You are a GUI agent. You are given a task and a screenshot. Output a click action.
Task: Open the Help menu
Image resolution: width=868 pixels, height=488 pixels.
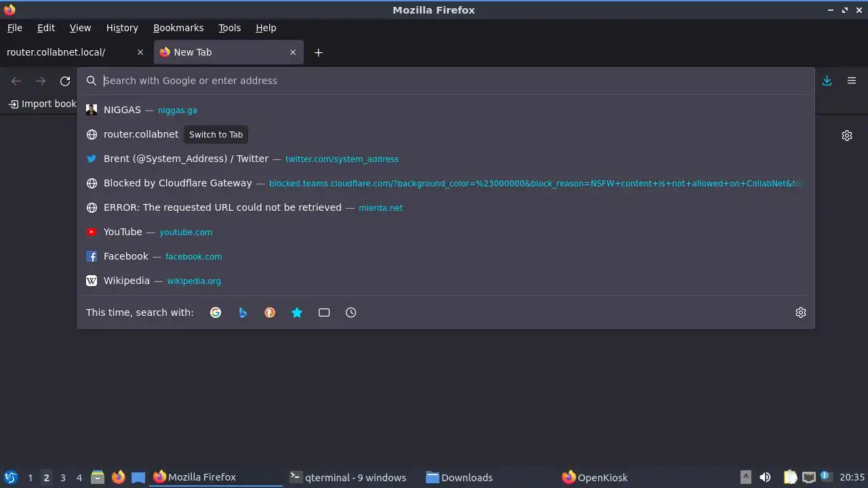[x=266, y=28]
